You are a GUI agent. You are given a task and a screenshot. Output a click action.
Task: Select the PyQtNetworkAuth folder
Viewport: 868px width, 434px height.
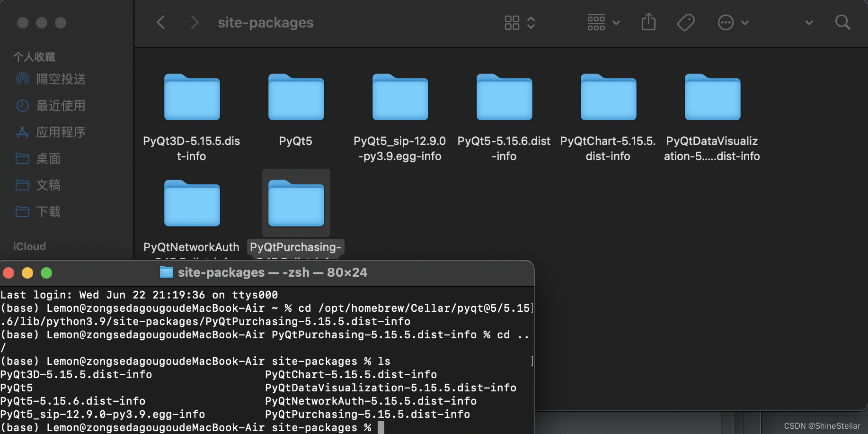click(x=191, y=204)
